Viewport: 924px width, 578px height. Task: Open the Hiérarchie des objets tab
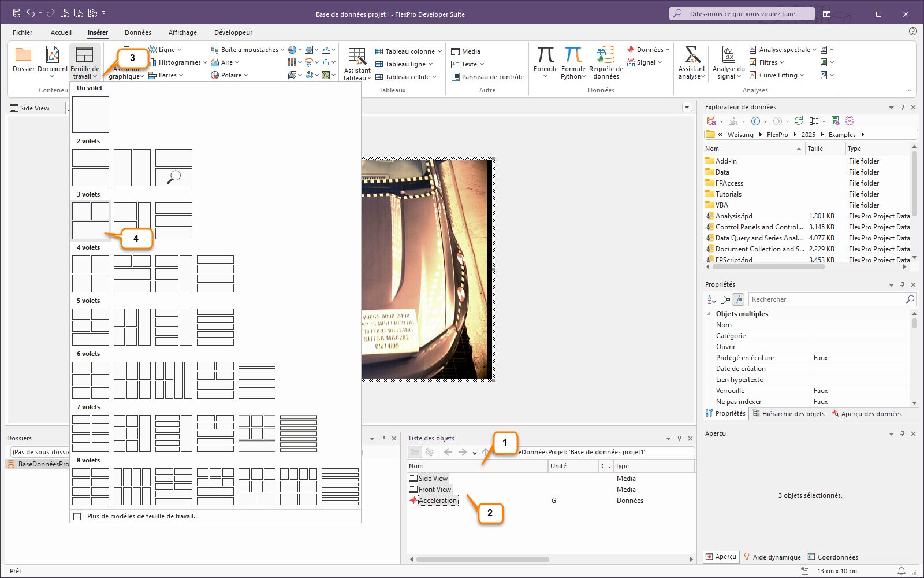788,414
